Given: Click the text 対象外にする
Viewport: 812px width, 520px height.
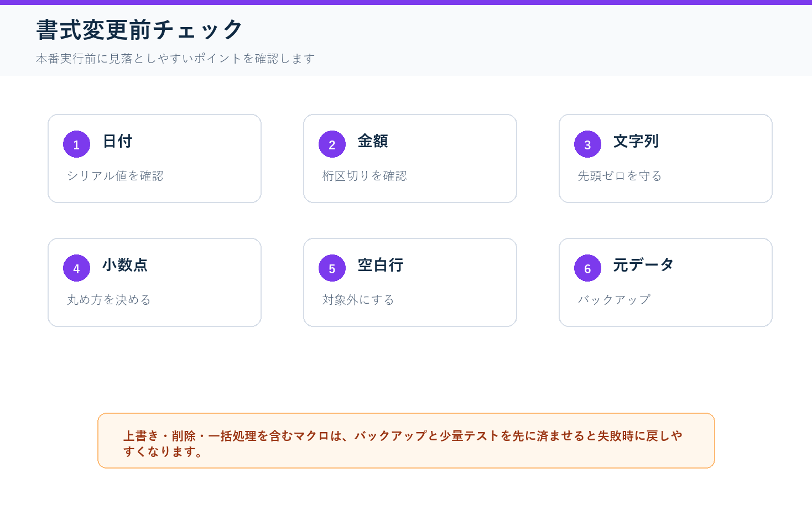Looking at the screenshot, I should (358, 300).
